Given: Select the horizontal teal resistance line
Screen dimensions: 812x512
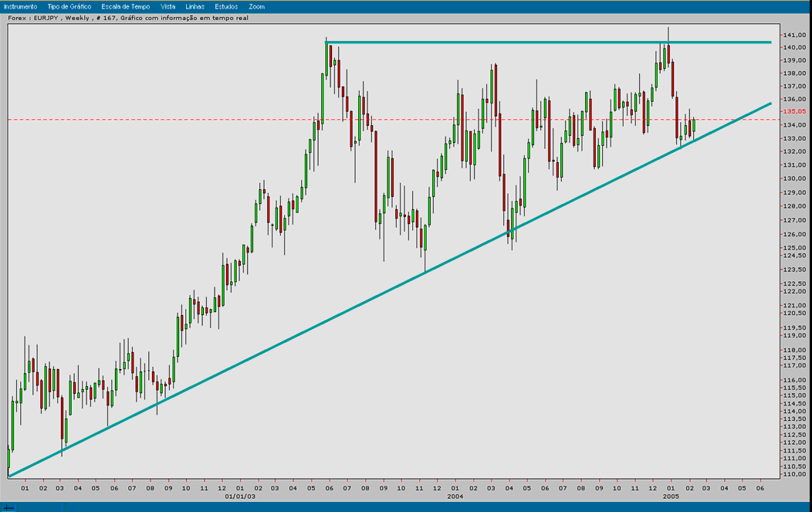Looking at the screenshot, I should click(540, 42).
